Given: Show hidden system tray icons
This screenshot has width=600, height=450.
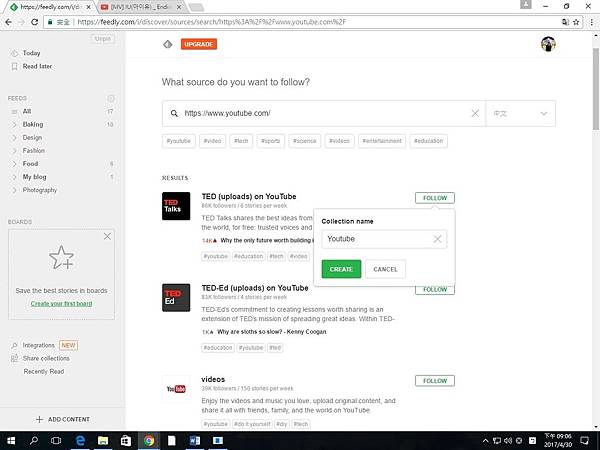Looking at the screenshot, I should click(485, 441).
